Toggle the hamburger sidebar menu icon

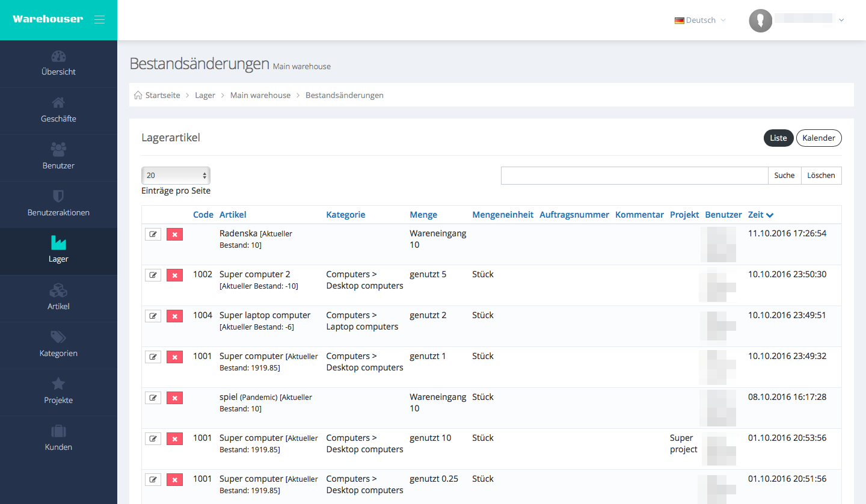[x=99, y=20]
